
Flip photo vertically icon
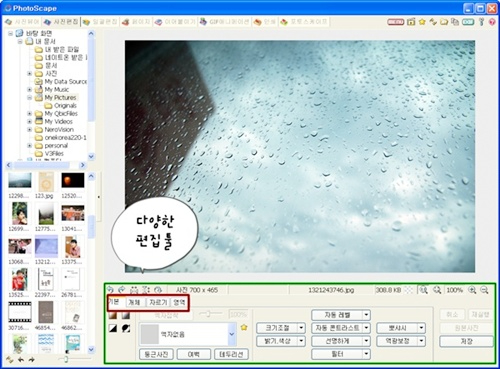(x=146, y=290)
